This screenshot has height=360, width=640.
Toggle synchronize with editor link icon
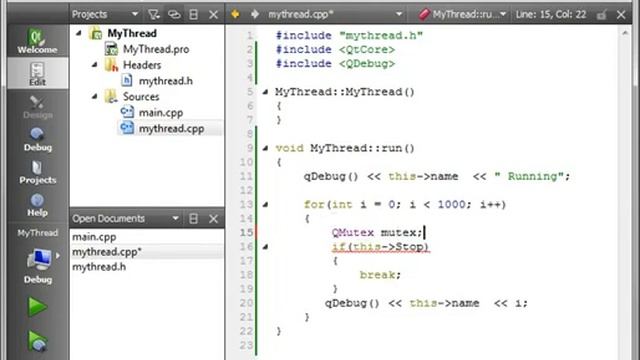tap(174, 15)
